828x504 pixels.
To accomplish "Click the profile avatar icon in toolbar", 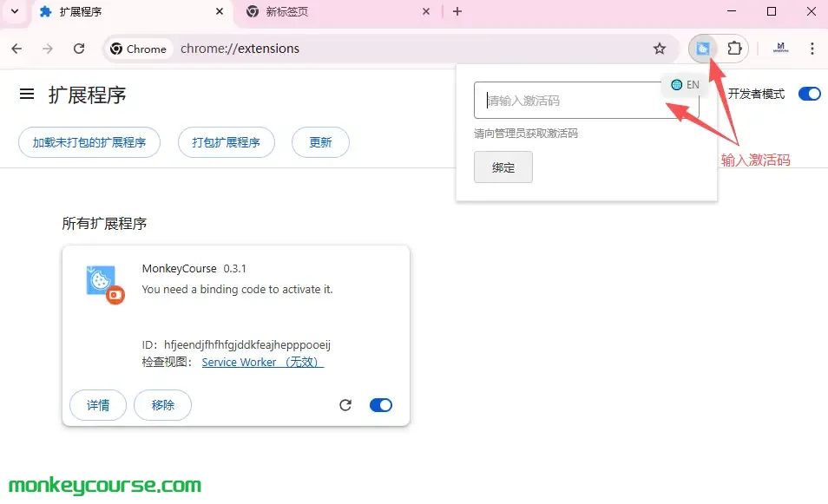I will click(780, 49).
